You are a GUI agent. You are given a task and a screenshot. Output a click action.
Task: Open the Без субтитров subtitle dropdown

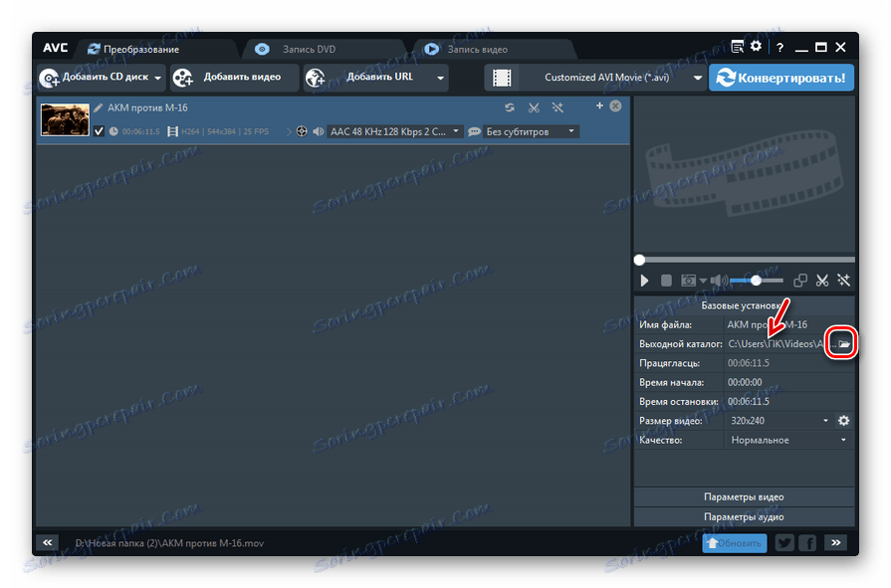[531, 131]
